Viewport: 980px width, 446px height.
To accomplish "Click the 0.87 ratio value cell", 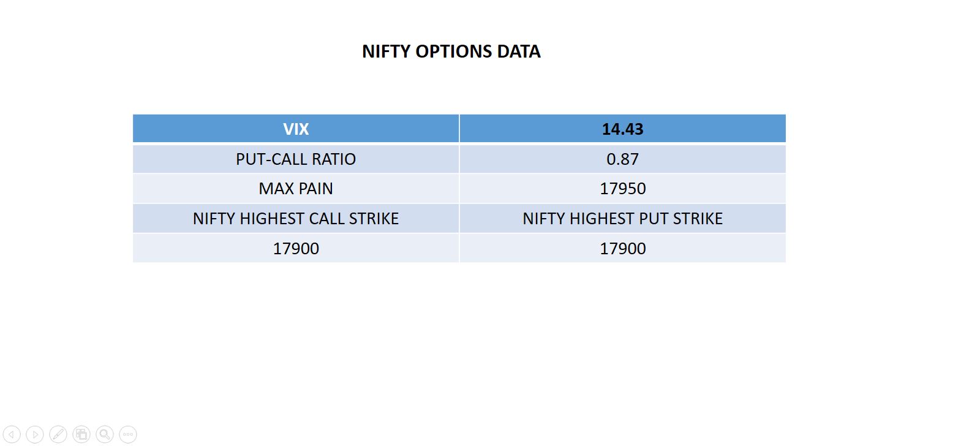I will pyautogui.click(x=622, y=159).
